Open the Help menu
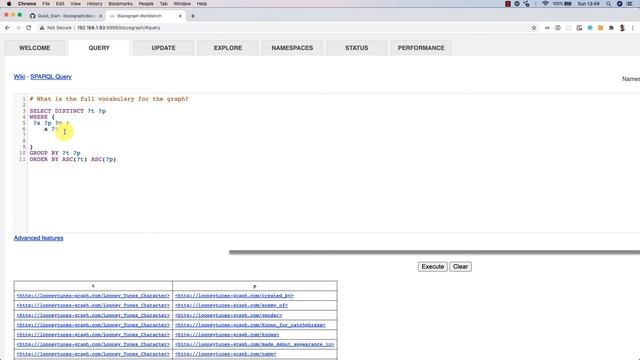Viewport: 640px width, 360px height. click(202, 4)
